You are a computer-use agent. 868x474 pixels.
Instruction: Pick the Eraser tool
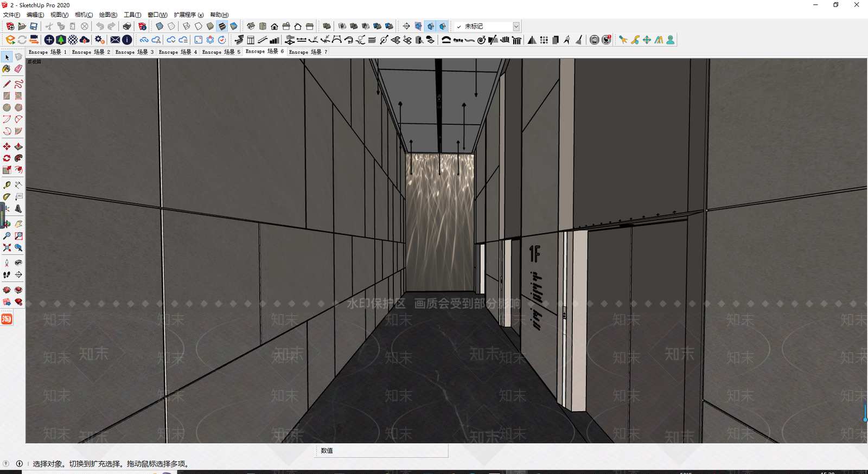pyautogui.click(x=18, y=69)
